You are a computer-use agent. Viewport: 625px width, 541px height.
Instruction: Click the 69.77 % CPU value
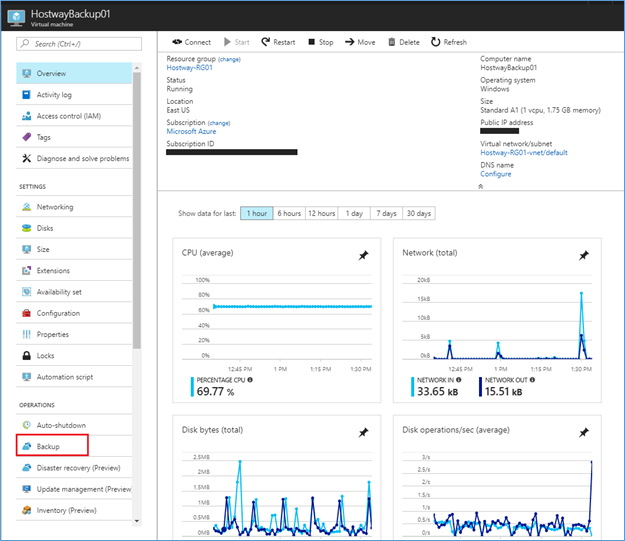(x=215, y=391)
